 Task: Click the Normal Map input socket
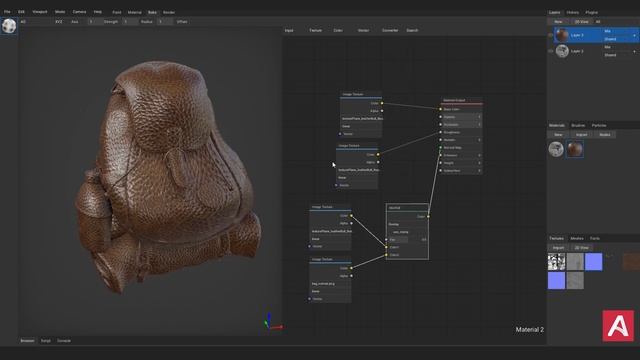[x=440, y=147]
